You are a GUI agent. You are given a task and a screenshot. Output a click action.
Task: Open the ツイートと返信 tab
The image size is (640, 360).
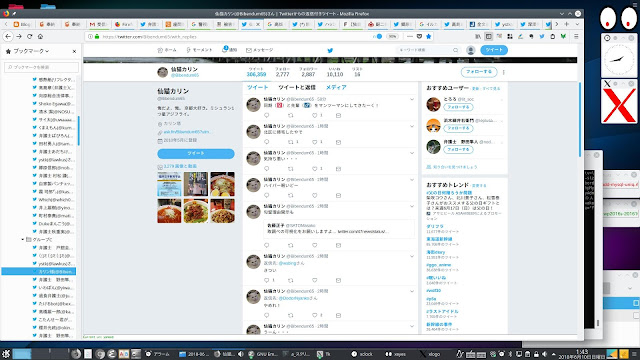click(x=297, y=87)
